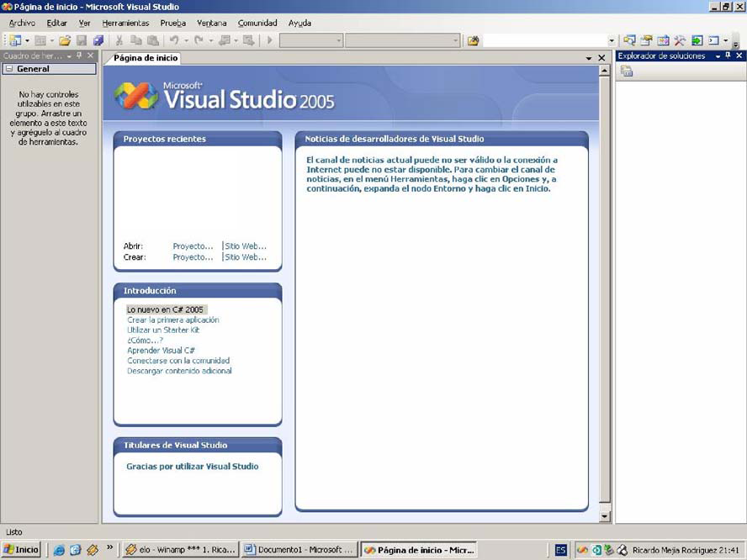Open the Redo history dropdown arrow
This screenshot has width=747, height=560.
tap(211, 41)
